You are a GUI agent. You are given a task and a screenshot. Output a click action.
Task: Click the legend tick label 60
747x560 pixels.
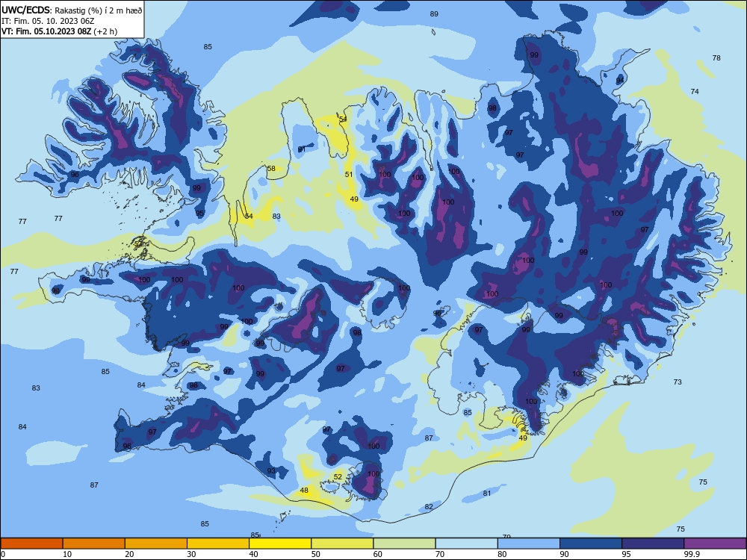tap(378, 554)
